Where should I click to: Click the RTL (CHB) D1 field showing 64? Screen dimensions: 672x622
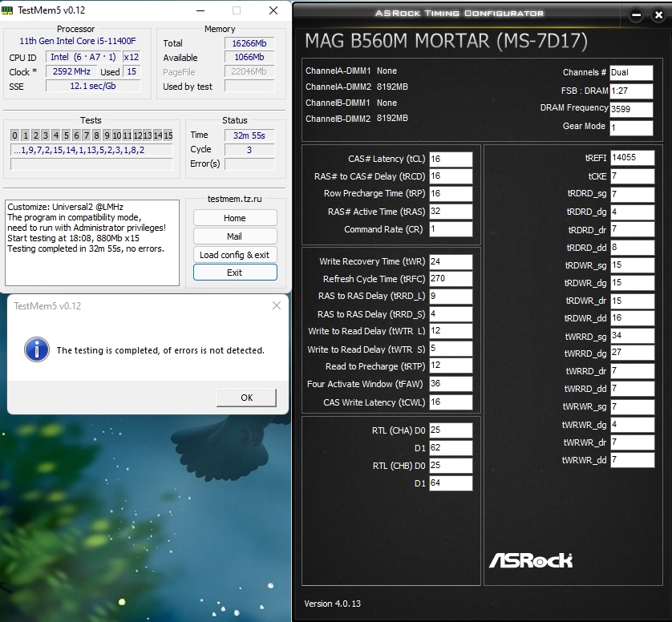451,483
